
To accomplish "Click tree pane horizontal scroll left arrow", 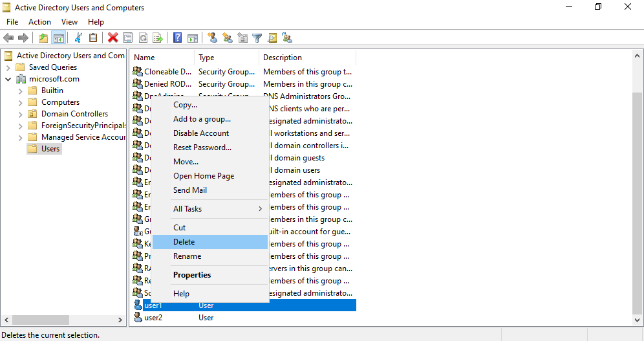I will (x=6, y=320).
